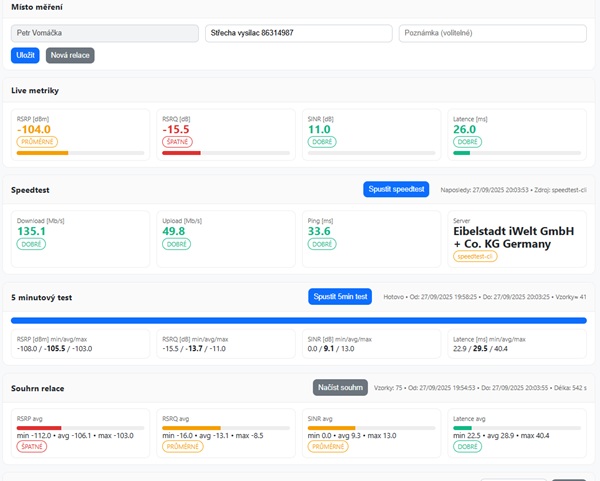This screenshot has height=481, width=600.
Task: Click the red RSRQ live metric bar
Action: point(182,153)
